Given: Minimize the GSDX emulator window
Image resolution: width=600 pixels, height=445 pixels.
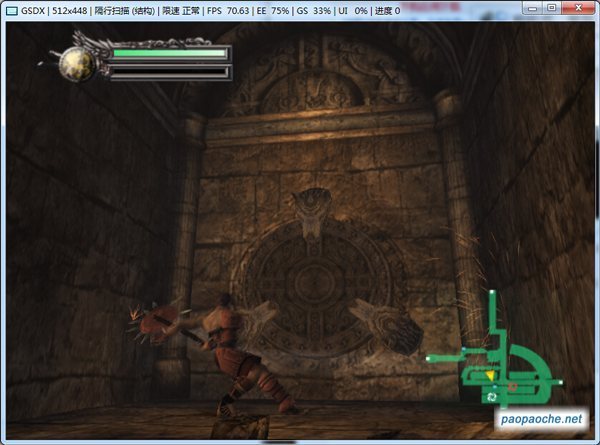Looking at the screenshot, I should coord(533,8).
